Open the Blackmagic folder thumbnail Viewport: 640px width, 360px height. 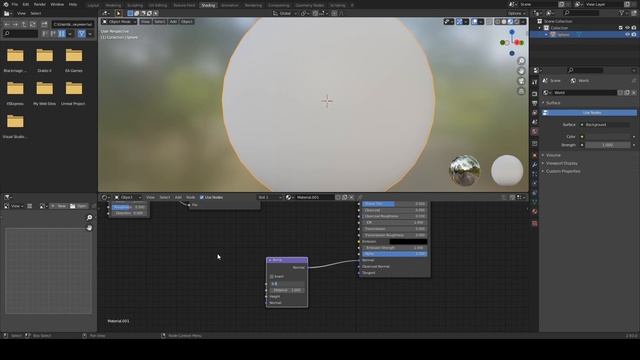(x=15, y=55)
